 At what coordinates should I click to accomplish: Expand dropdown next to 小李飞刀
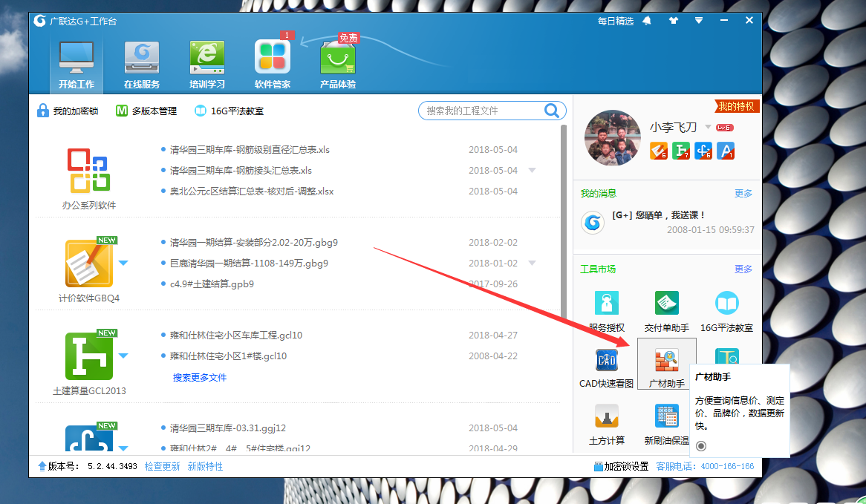point(708,127)
